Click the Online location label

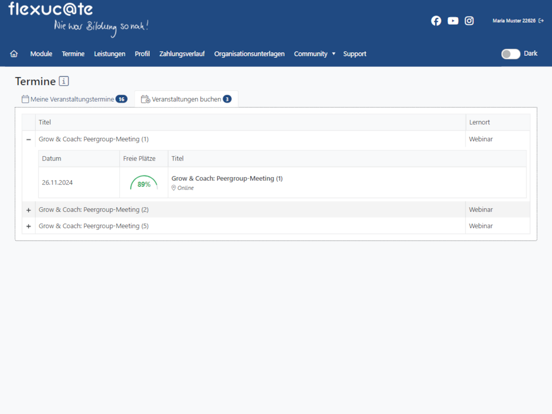click(x=183, y=188)
